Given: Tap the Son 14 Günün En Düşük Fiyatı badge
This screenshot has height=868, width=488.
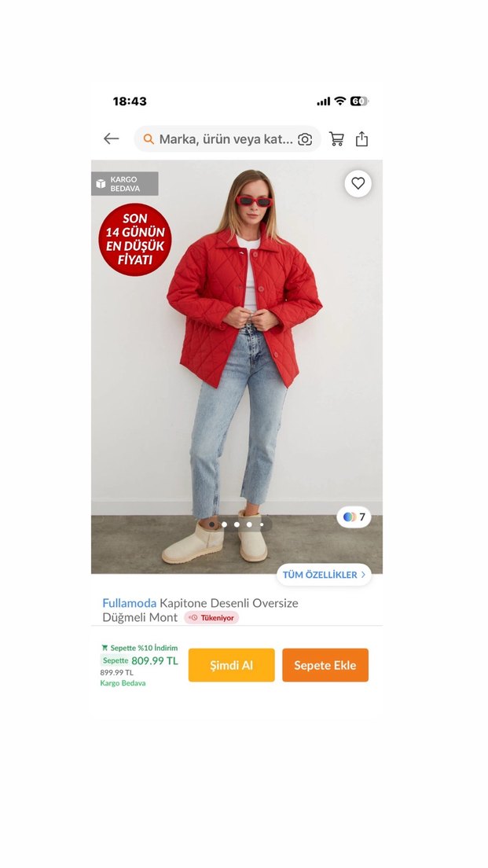Looking at the screenshot, I should pos(135,239).
